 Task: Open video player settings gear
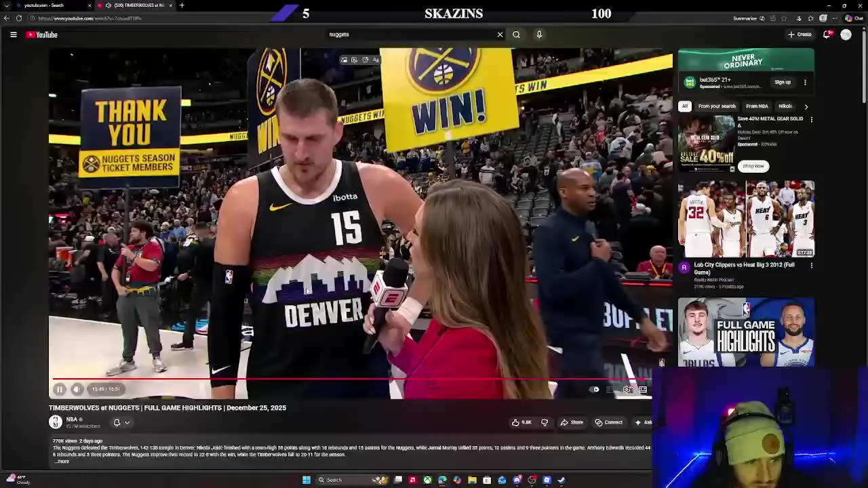[627, 389]
